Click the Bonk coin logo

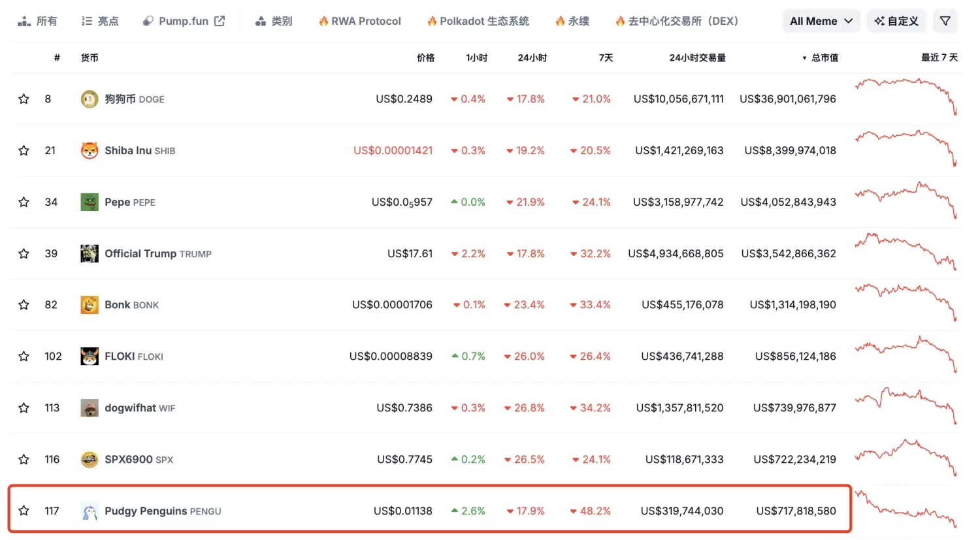click(x=90, y=304)
